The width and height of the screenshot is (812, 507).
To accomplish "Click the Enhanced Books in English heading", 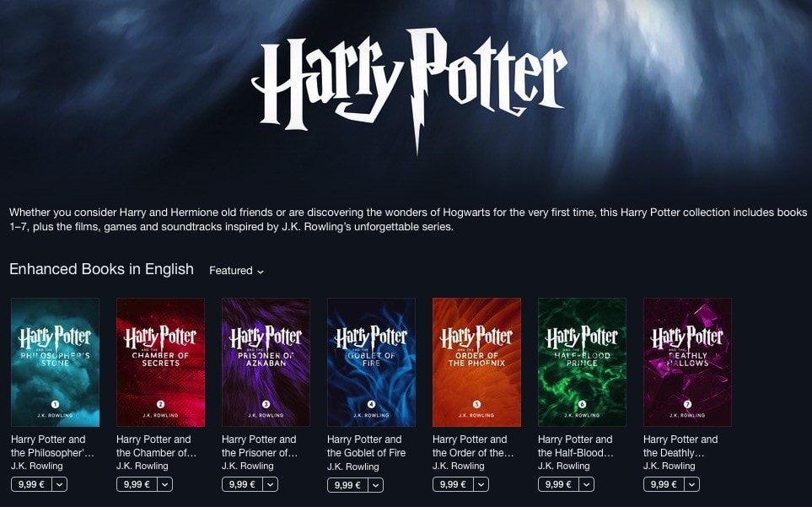I will point(101,269).
